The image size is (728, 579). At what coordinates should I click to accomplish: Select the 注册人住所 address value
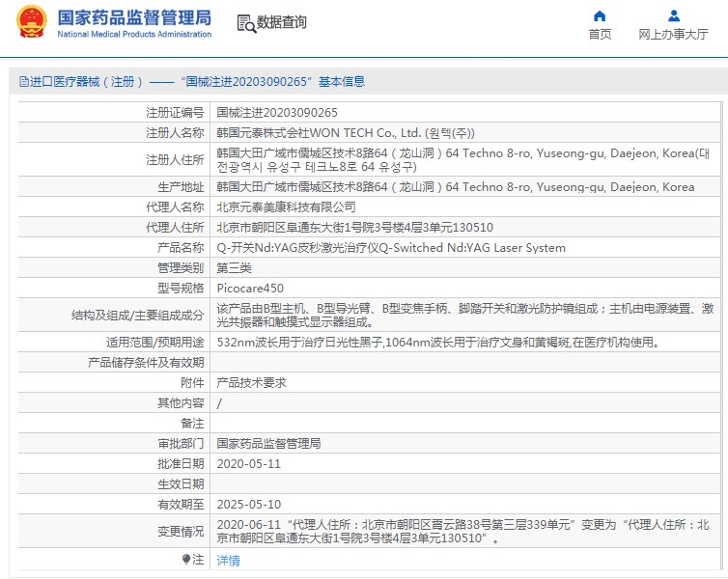(465, 159)
